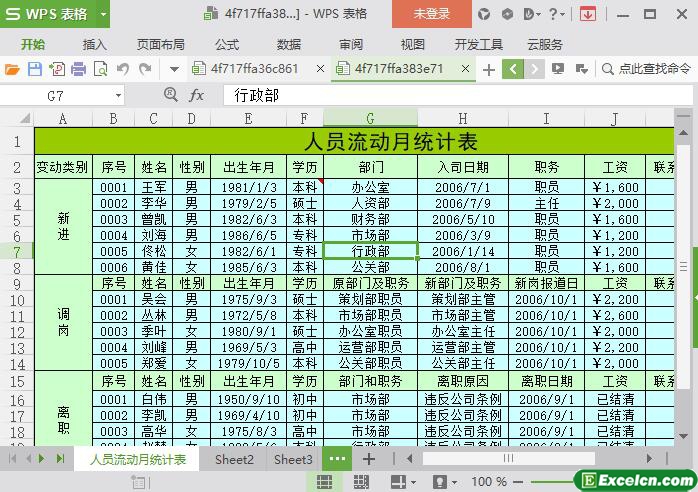The width and height of the screenshot is (698, 492).
Task: Click the 未登录 login button
Action: (x=431, y=14)
